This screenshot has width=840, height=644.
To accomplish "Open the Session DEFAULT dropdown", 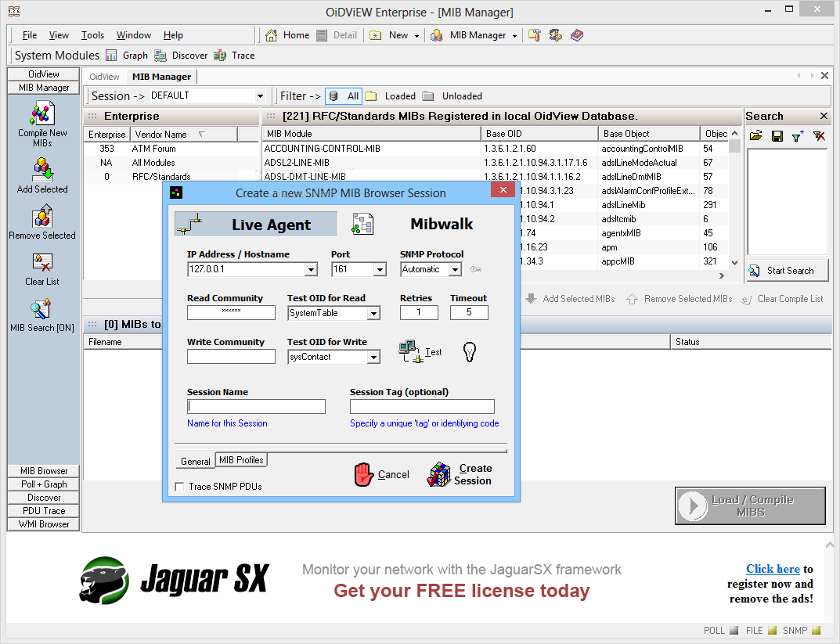I will 261,95.
